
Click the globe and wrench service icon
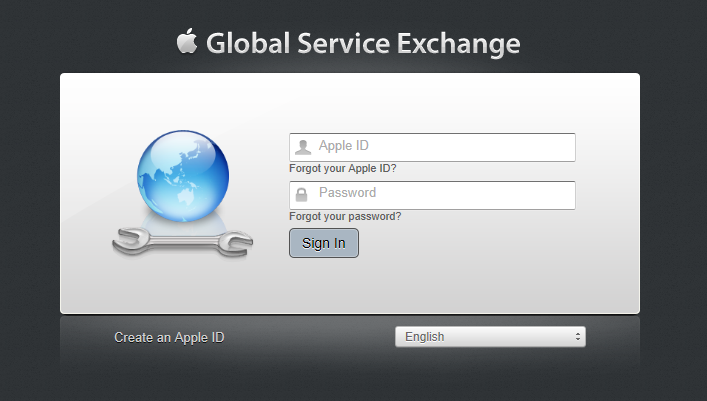click(x=183, y=194)
